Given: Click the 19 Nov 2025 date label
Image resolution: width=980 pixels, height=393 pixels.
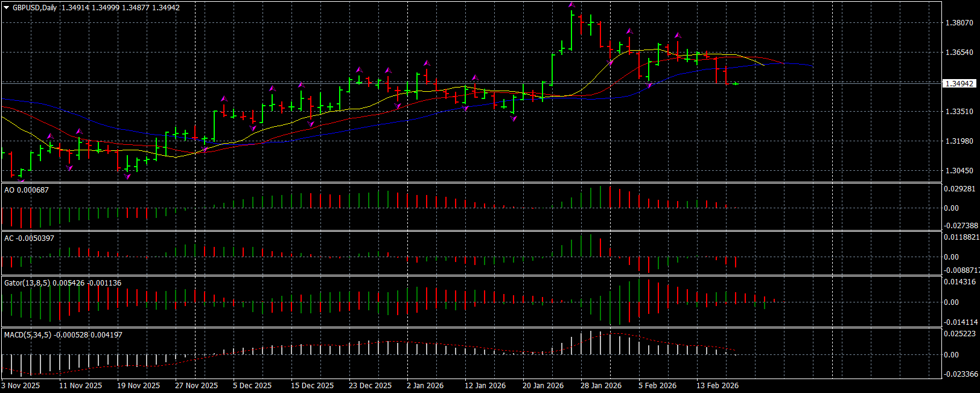Looking at the screenshot, I should (x=138, y=385).
